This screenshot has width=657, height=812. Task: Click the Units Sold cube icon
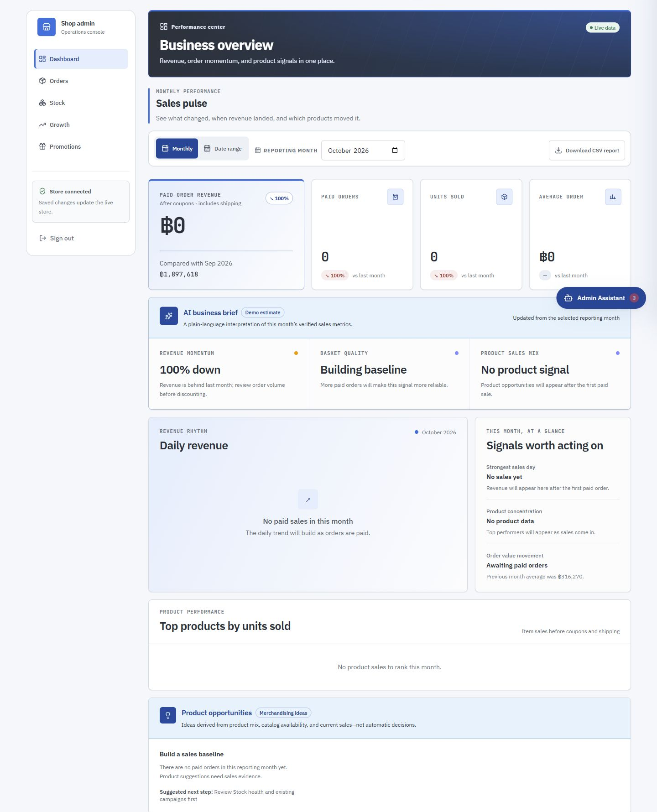click(504, 197)
